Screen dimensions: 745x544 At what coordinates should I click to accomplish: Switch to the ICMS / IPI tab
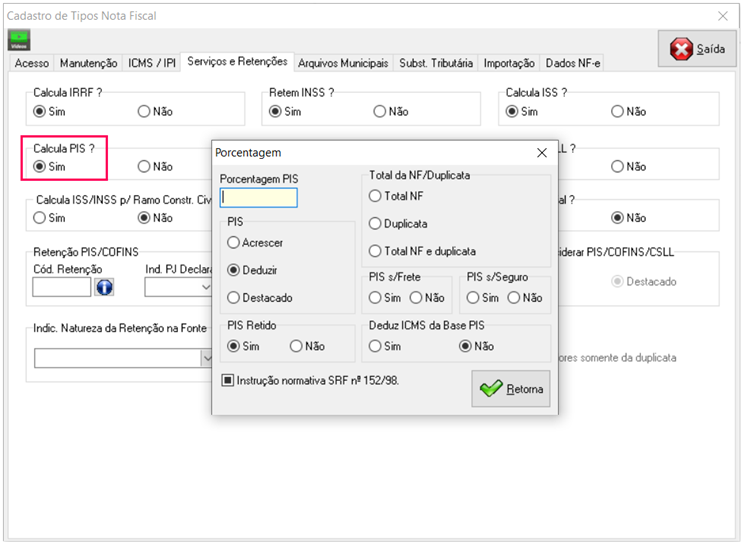(152, 63)
